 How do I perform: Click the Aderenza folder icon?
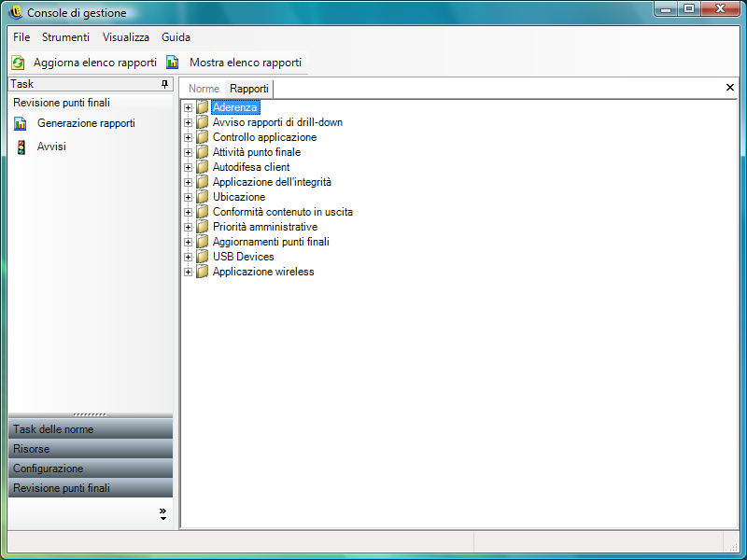[203, 107]
